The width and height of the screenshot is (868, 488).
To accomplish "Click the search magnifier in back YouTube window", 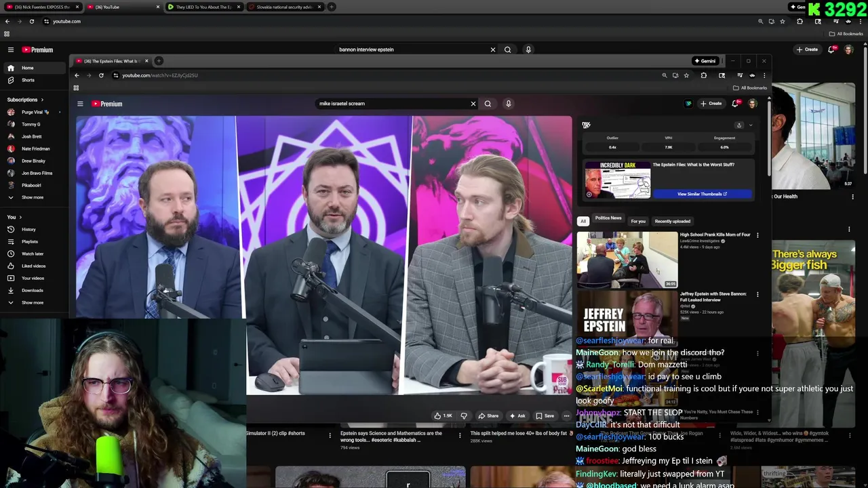I will 507,49.
